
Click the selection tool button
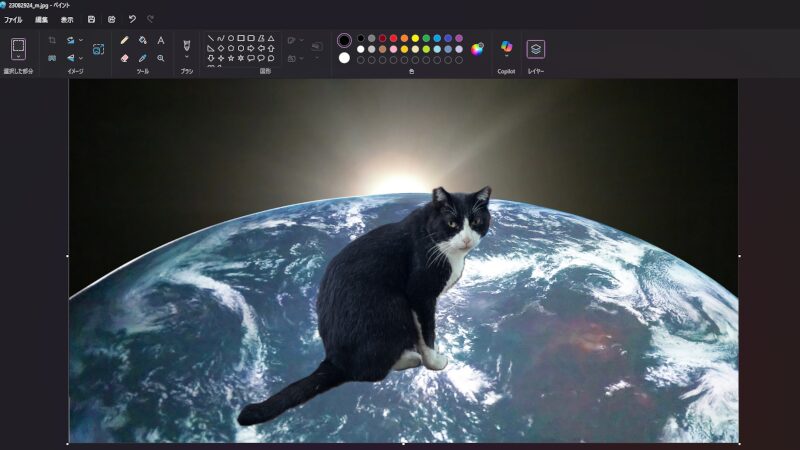pyautogui.click(x=18, y=48)
